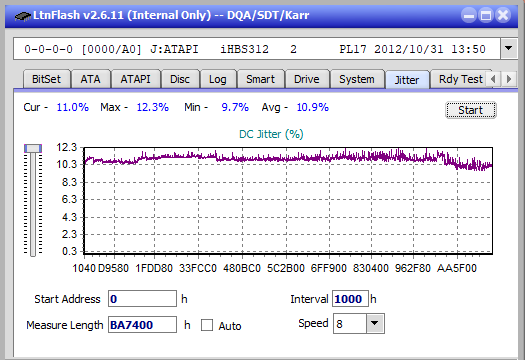This screenshot has width=525, height=360.
Task: Switch to the BitSet tab
Action: [x=47, y=79]
